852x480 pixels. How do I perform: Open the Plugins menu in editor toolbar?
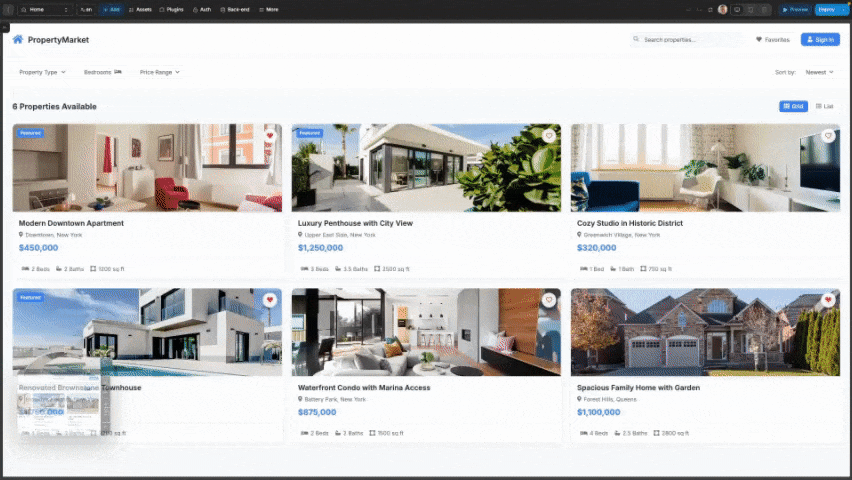coord(174,9)
